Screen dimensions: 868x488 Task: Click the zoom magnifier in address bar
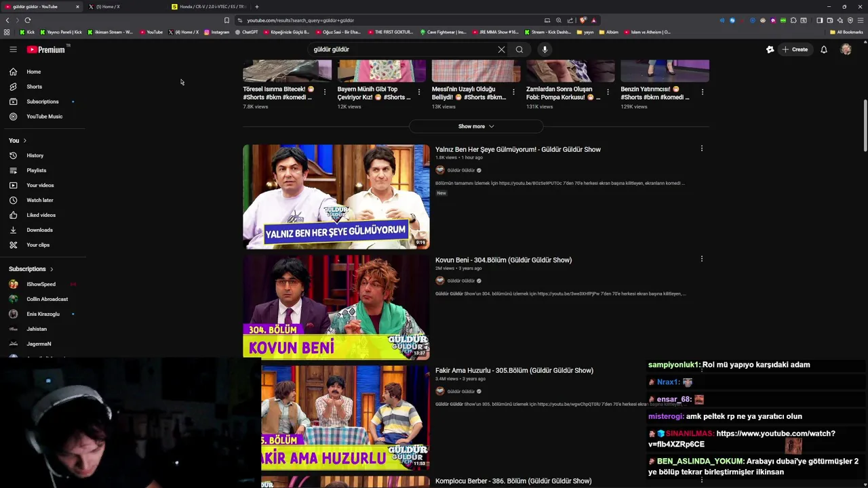(558, 20)
